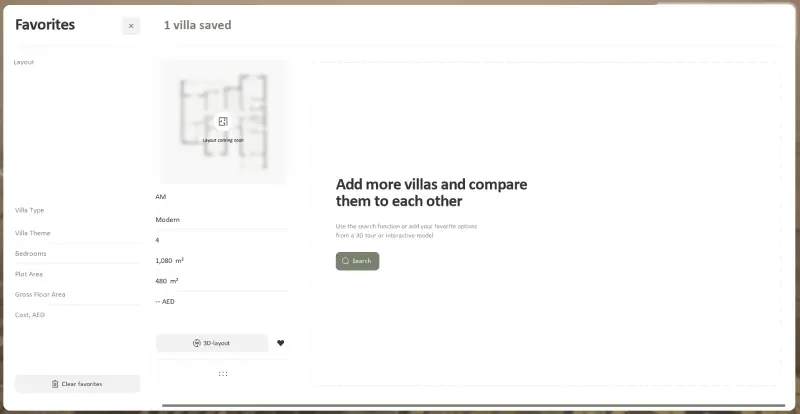Remove villa from favorites via heart icon

(281, 343)
